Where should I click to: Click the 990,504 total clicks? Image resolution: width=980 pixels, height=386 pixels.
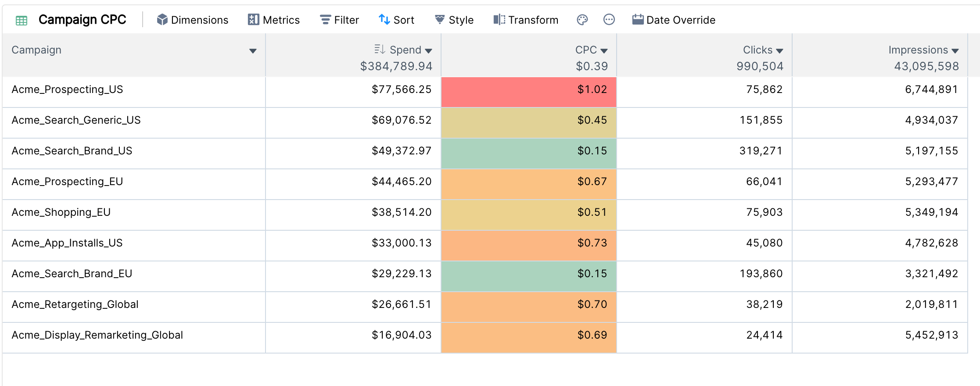tap(760, 66)
